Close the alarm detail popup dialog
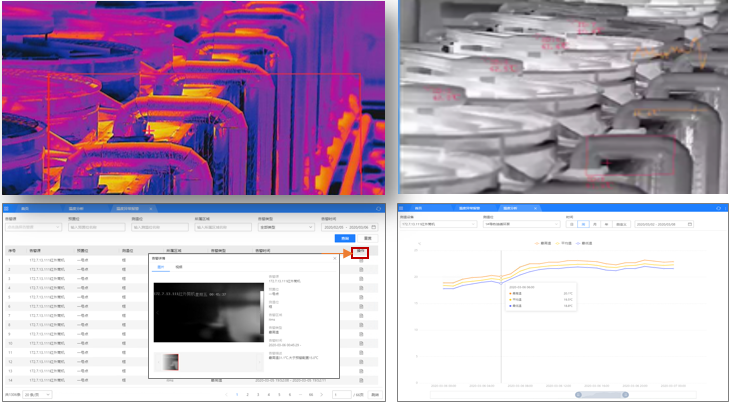This screenshot has height=407, width=733. pos(334,257)
